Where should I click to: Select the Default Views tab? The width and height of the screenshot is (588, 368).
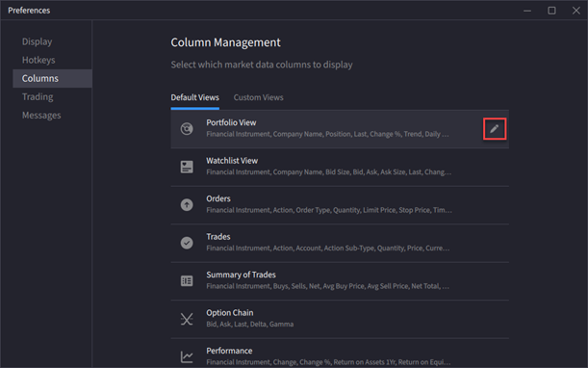pos(195,97)
